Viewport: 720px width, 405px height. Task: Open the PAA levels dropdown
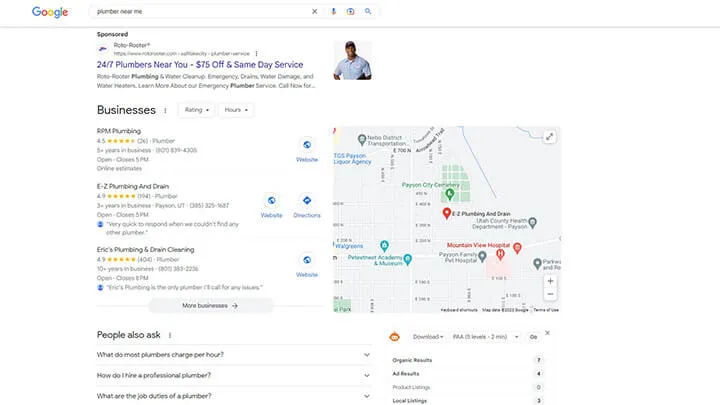pos(485,337)
